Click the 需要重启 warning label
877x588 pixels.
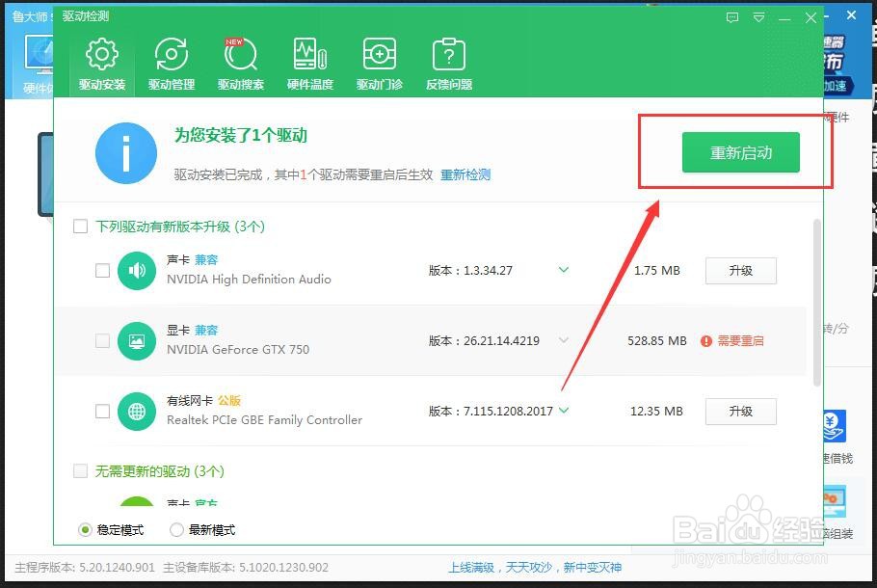pyautogui.click(x=740, y=340)
